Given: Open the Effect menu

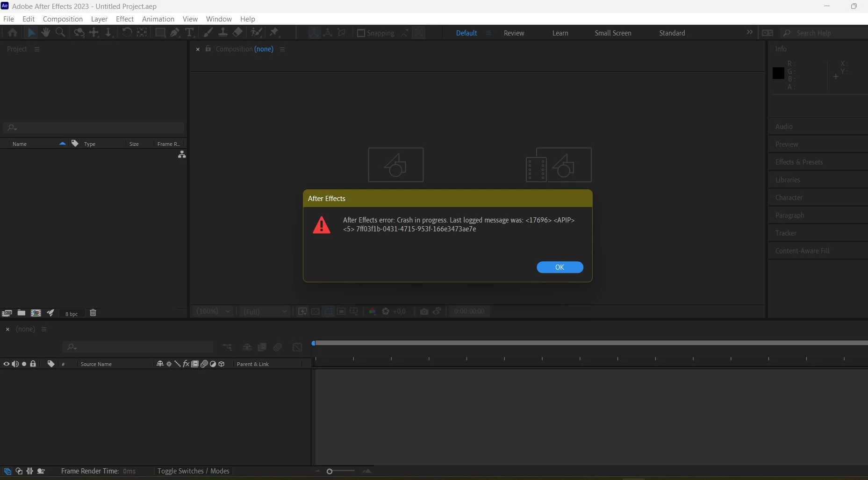Looking at the screenshot, I should (125, 19).
